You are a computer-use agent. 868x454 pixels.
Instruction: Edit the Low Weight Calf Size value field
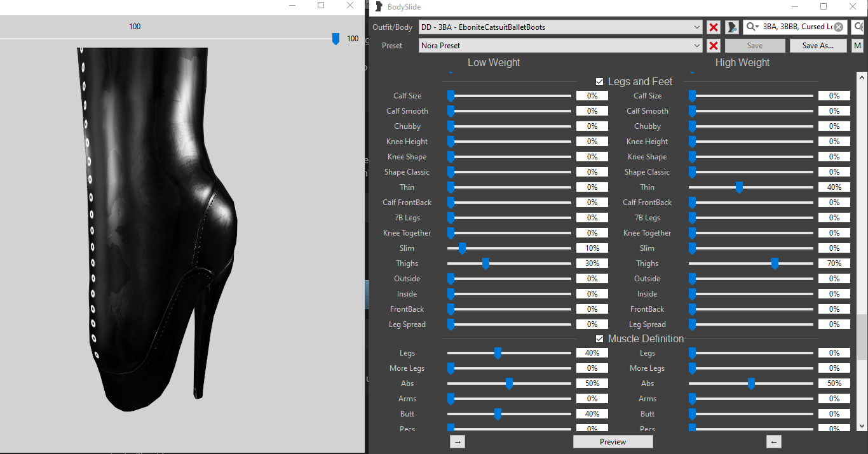point(592,96)
